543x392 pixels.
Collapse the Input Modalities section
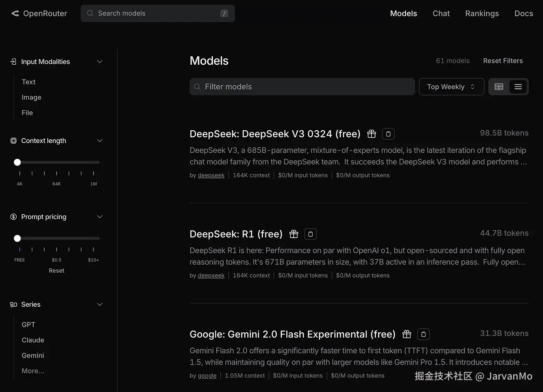pos(100,62)
